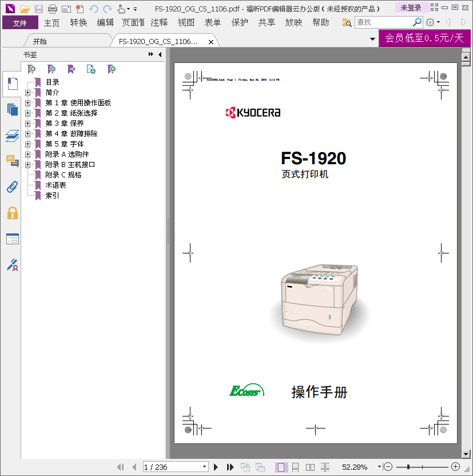Image resolution: width=473 pixels, height=476 pixels.
Task: Click the zoom in plus button
Action: pyautogui.click(x=455, y=467)
